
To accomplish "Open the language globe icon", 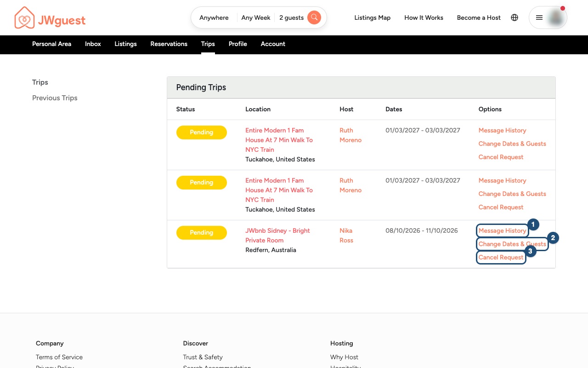I will point(514,17).
